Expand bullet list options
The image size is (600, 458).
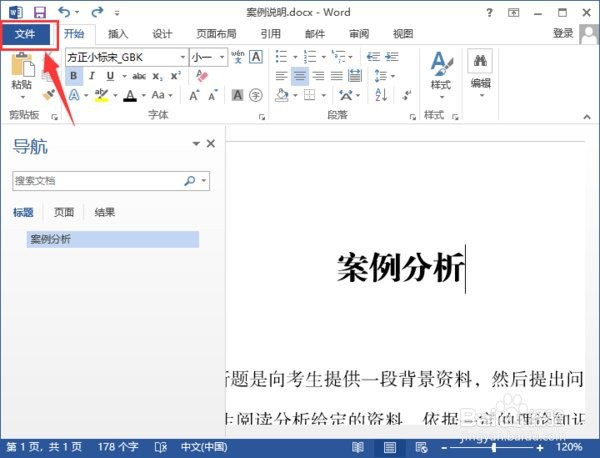coord(295,57)
